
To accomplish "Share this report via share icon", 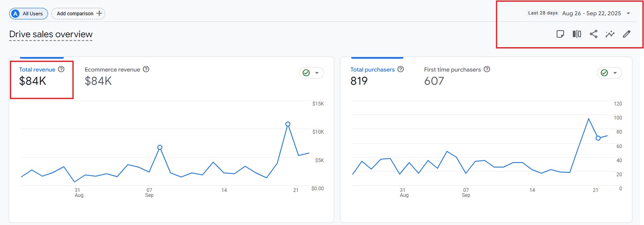I will pyautogui.click(x=593, y=34).
